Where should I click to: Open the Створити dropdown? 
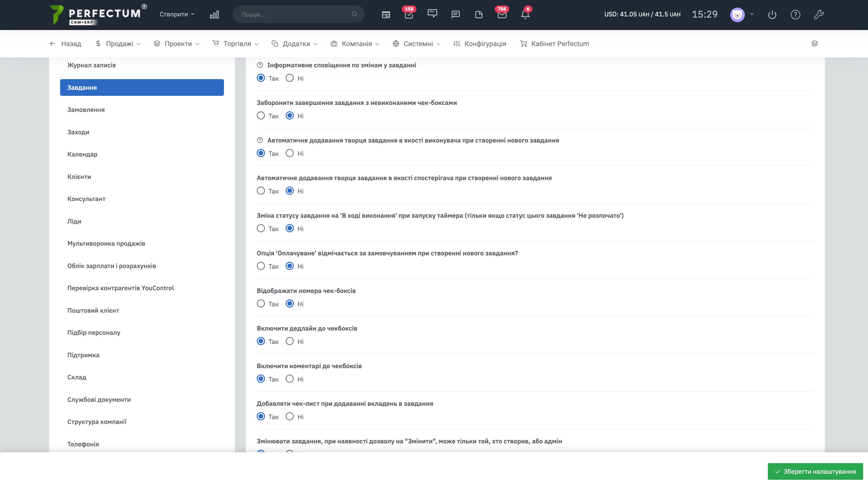click(177, 14)
